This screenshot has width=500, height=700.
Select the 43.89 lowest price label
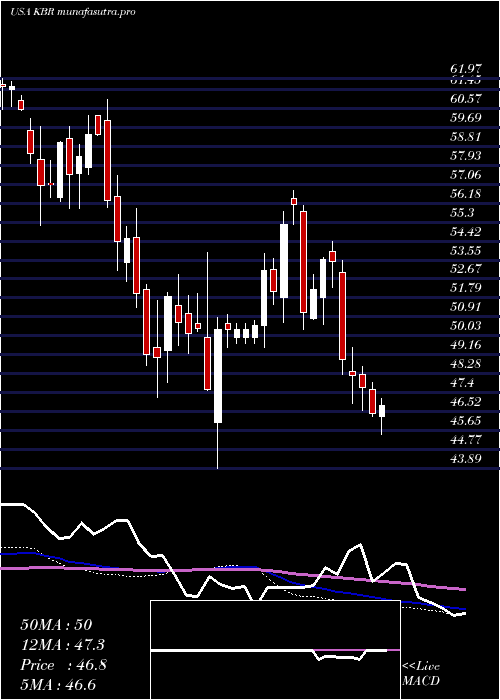click(466, 458)
